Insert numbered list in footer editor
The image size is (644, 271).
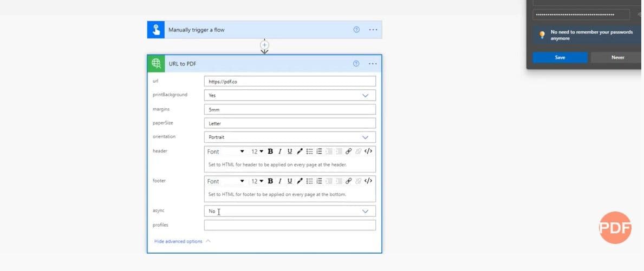pos(319,181)
